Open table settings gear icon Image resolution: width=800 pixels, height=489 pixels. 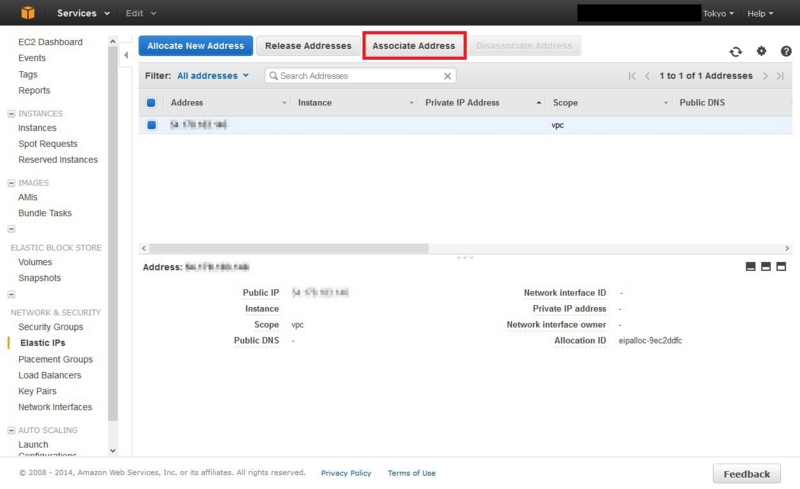(x=761, y=51)
